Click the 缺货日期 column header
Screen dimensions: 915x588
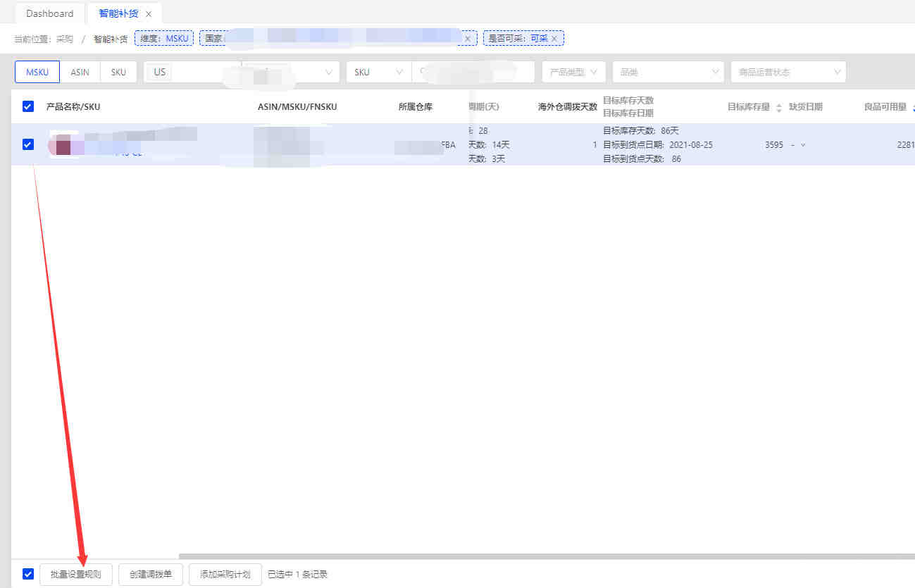click(806, 107)
